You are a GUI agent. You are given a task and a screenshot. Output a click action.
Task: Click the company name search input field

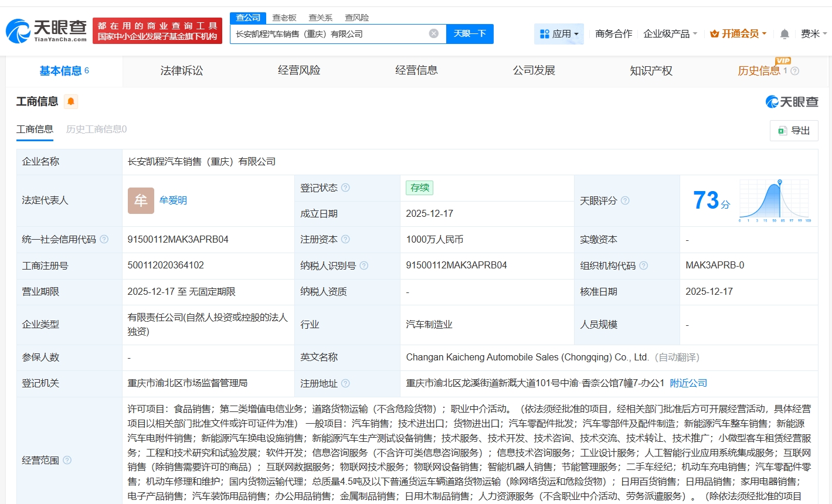(328, 34)
